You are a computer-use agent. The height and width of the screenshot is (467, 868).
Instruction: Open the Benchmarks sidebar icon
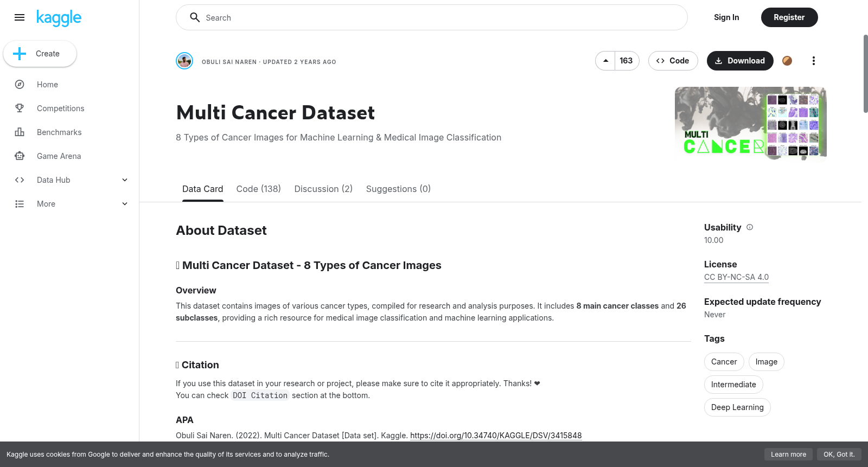[x=20, y=132]
